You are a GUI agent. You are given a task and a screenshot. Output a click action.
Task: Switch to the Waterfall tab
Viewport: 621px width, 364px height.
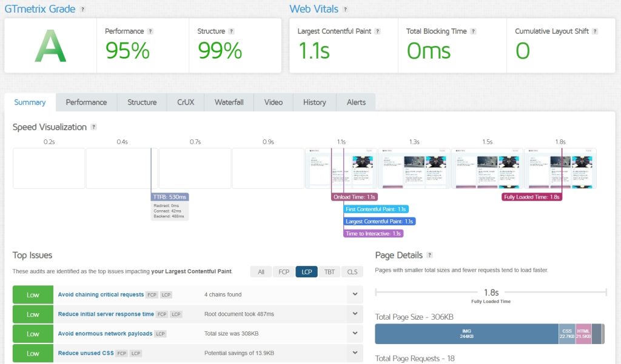pos(229,102)
